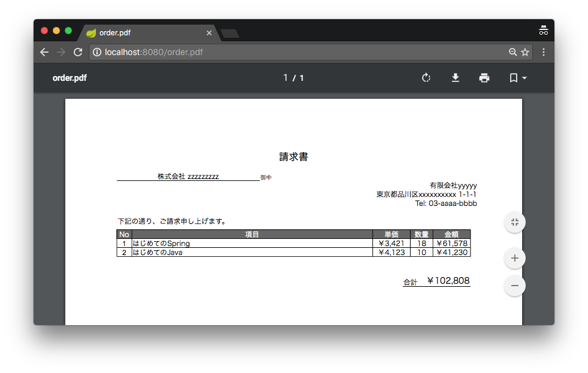
Task: Navigate back with the back arrow
Action: pos(44,52)
